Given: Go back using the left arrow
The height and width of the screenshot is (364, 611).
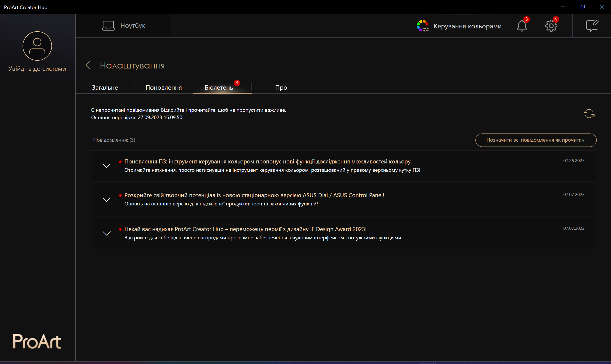Looking at the screenshot, I should (88, 65).
